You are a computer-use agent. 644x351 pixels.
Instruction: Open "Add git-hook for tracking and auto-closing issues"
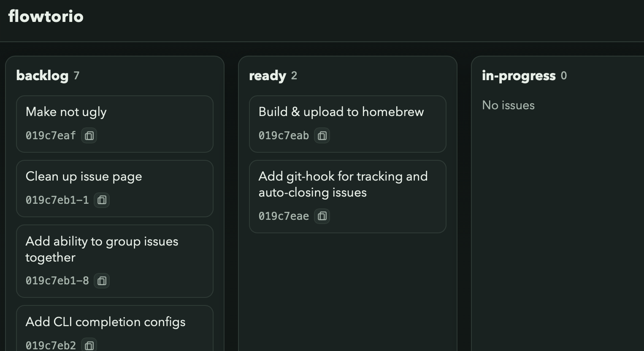pos(343,184)
